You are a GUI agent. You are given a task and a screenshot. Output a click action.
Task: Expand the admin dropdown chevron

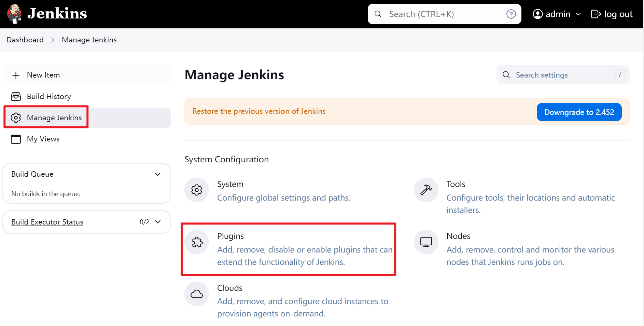pos(578,14)
